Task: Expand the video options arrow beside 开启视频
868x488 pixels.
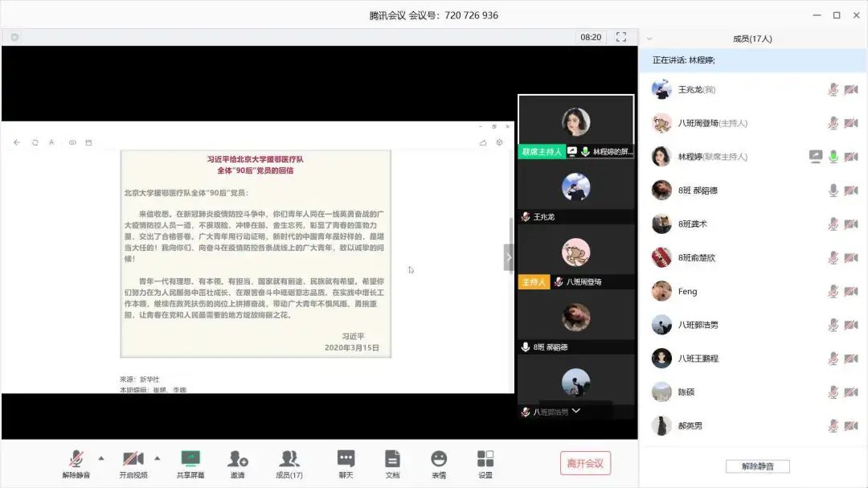Action: (x=157, y=458)
